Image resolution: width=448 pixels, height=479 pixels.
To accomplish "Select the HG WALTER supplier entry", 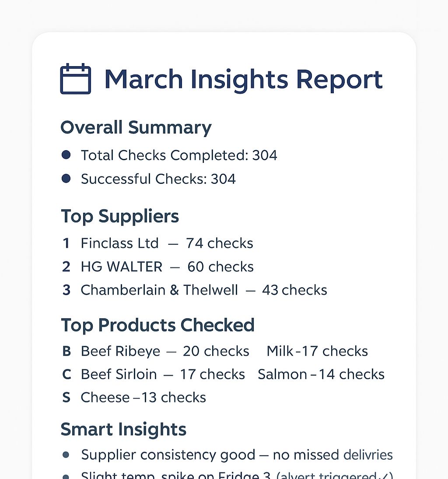I will tap(167, 267).
